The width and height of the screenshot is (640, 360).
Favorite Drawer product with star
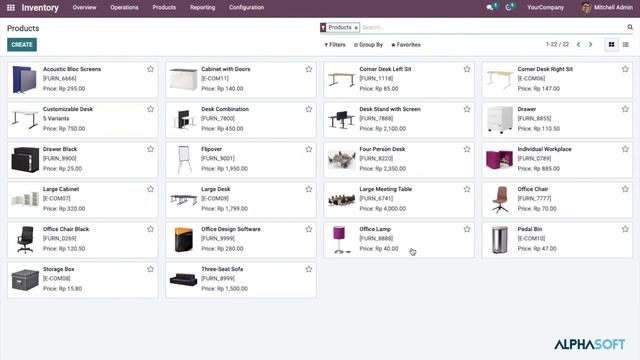[625, 109]
